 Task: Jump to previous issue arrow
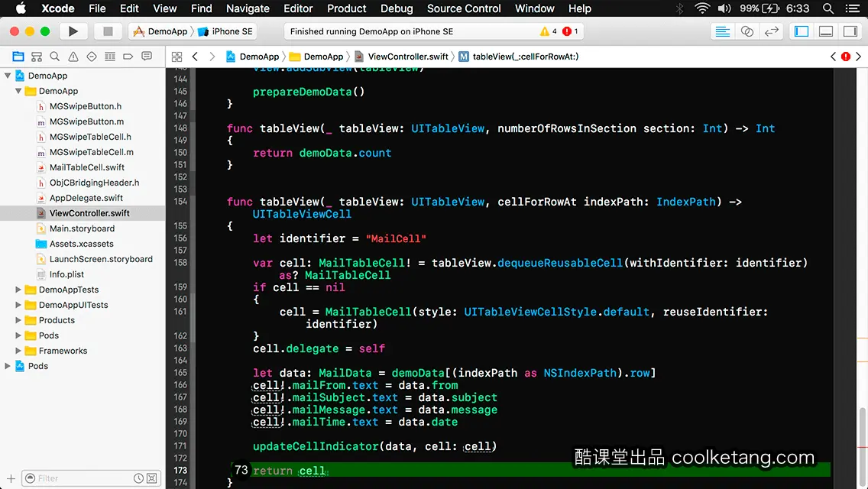pyautogui.click(x=833, y=57)
